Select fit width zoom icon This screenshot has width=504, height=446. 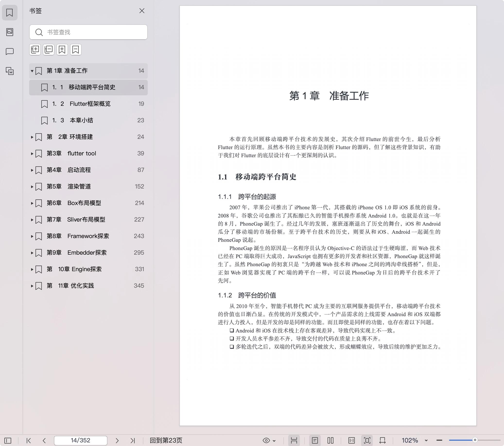click(383, 441)
